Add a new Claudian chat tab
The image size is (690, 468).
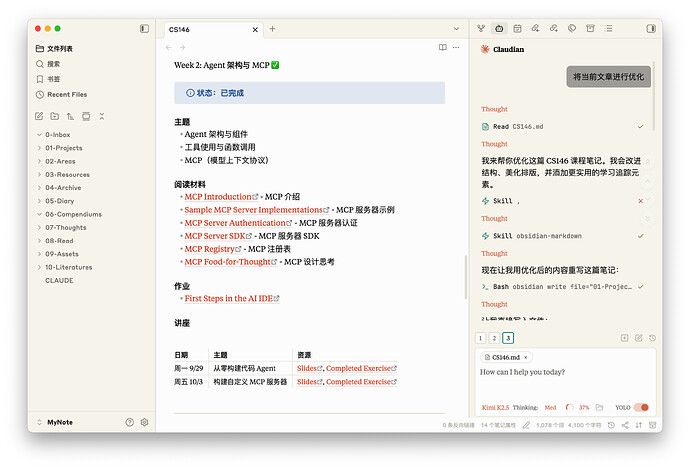[624, 338]
